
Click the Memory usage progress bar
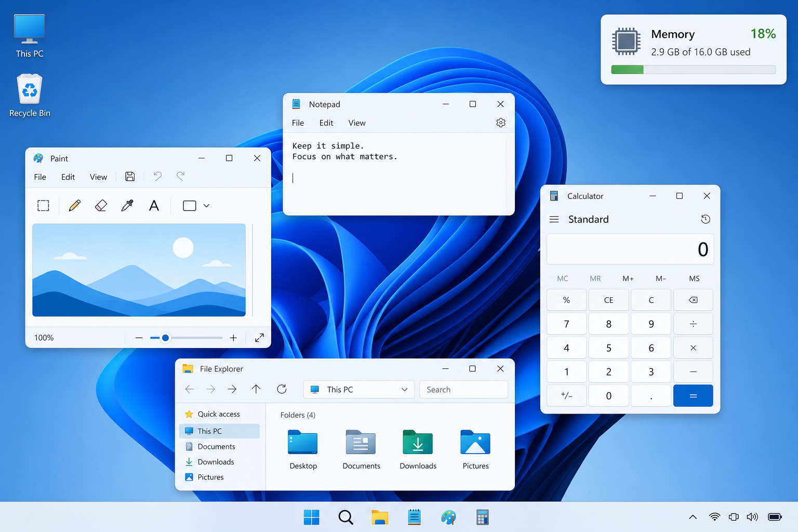coord(694,70)
